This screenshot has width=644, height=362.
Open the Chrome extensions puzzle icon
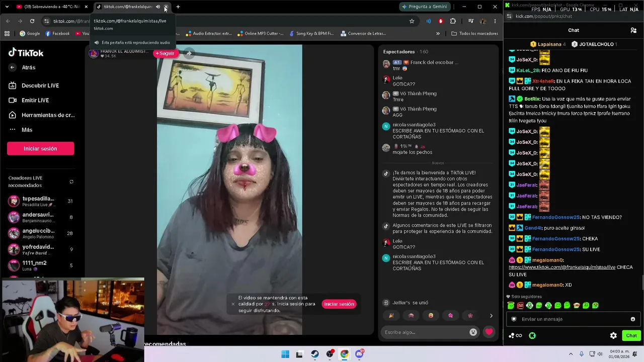click(453, 21)
